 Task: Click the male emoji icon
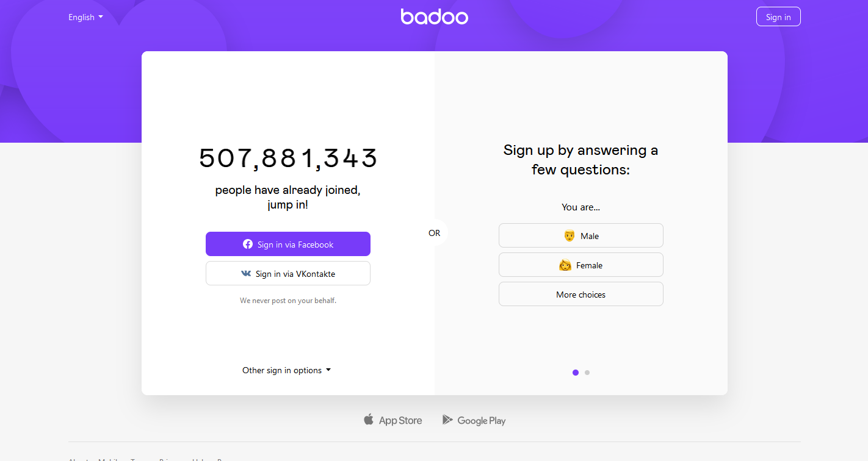click(570, 235)
